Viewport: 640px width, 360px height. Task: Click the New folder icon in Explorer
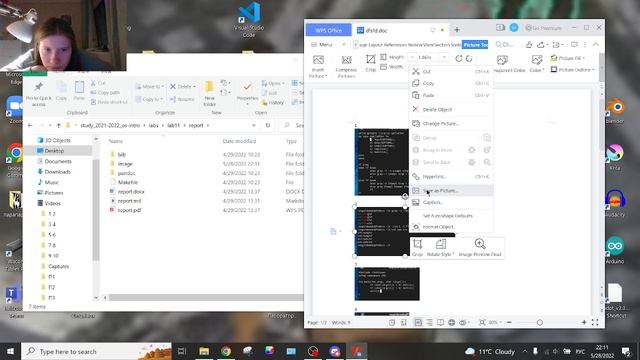209,92
